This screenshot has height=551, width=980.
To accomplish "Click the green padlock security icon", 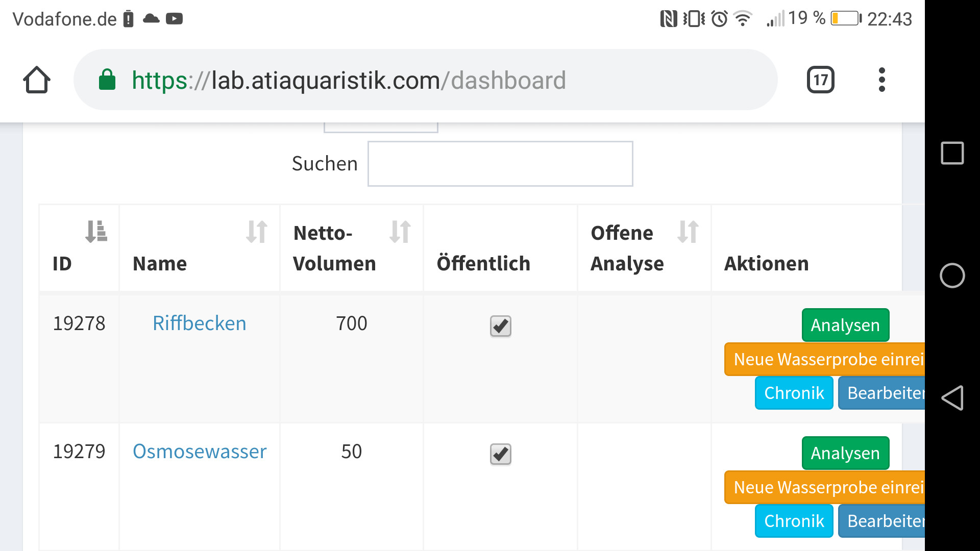I will (107, 80).
